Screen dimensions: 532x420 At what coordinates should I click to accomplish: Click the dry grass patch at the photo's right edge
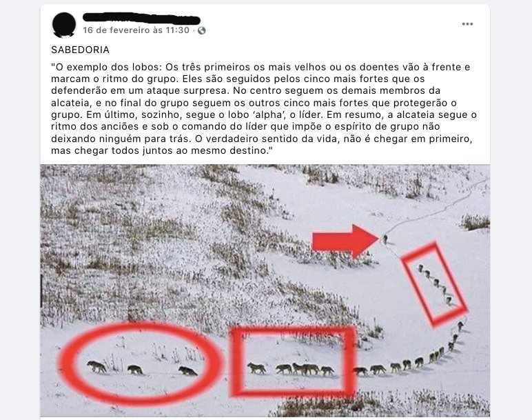[475, 222]
